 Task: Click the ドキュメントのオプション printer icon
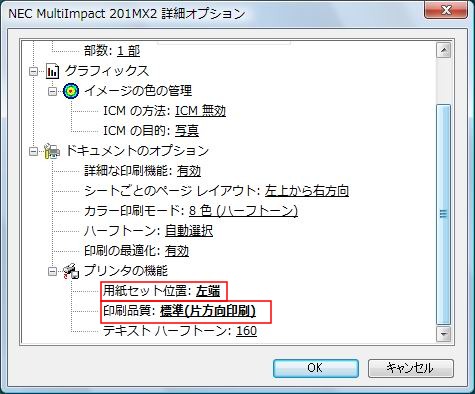coord(52,151)
